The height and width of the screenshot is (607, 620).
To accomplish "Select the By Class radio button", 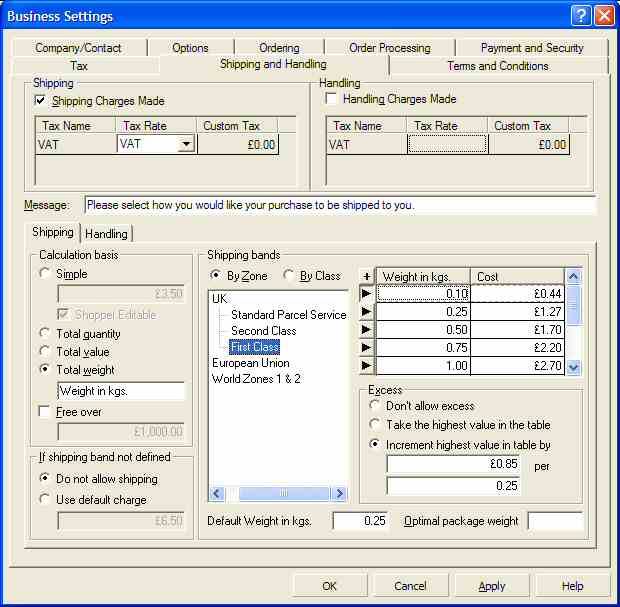I will point(289,276).
